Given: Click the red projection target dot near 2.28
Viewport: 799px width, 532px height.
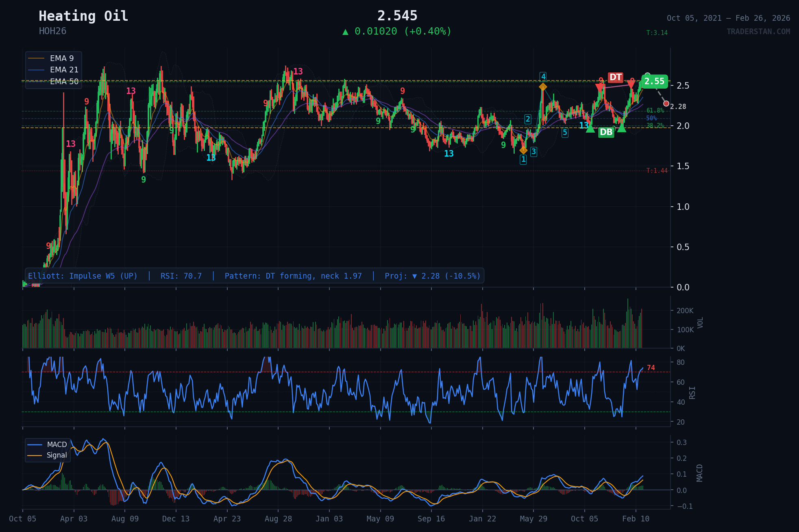Looking at the screenshot, I should click(666, 103).
